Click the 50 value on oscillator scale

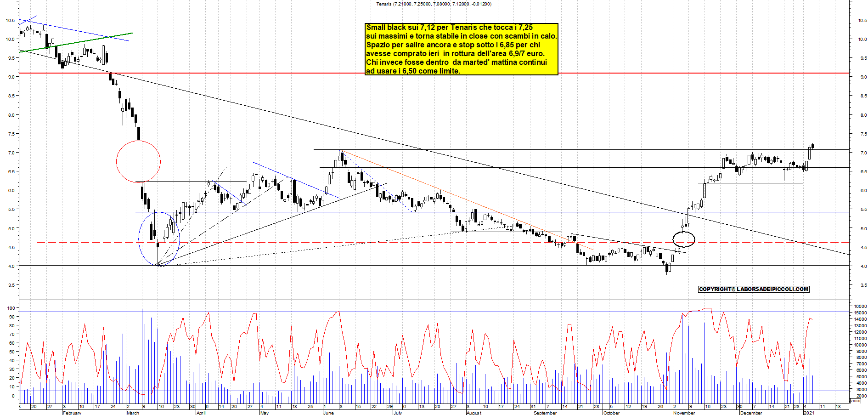[12, 352]
